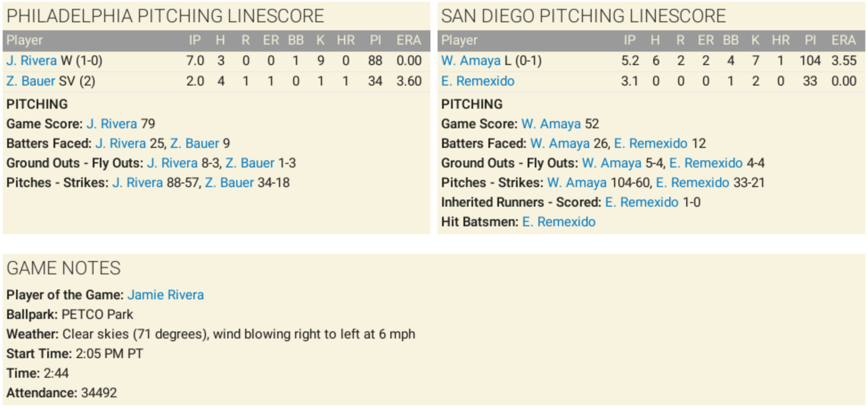Click the ERA column header in Philadelphia table
The height and width of the screenshot is (408, 868).
409,40
